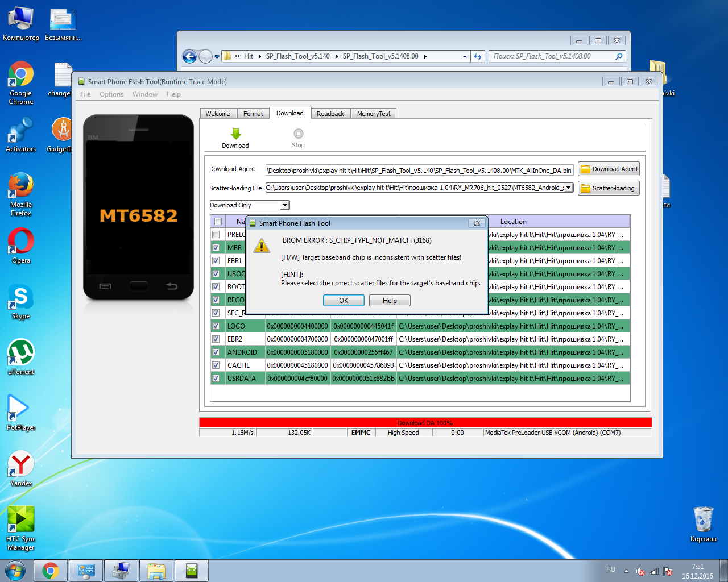Click Help button in BROM error dialog
Image resolution: width=728 pixels, height=582 pixels.
390,301
